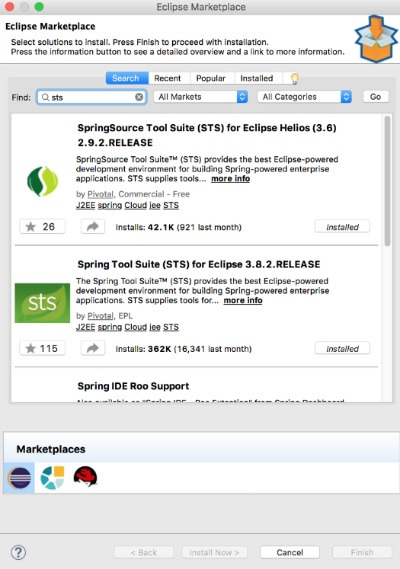Click the Marketplace box icon in header
The height and width of the screenshot is (569, 400).
point(376,38)
